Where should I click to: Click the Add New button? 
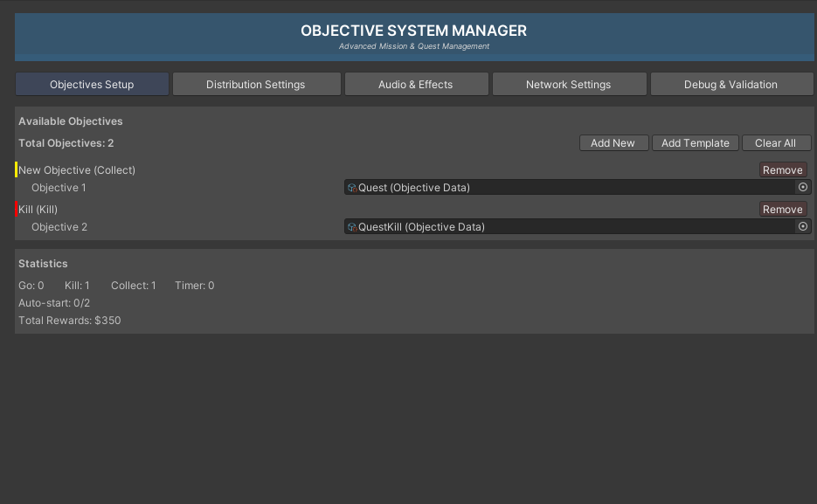click(x=613, y=142)
